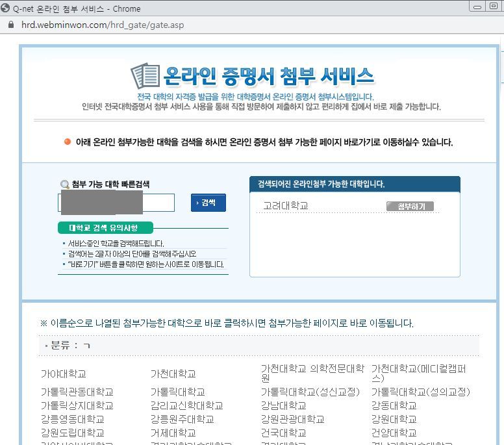504x445 pixels.
Task: Click the lock icon in address bar
Action: click(11, 25)
